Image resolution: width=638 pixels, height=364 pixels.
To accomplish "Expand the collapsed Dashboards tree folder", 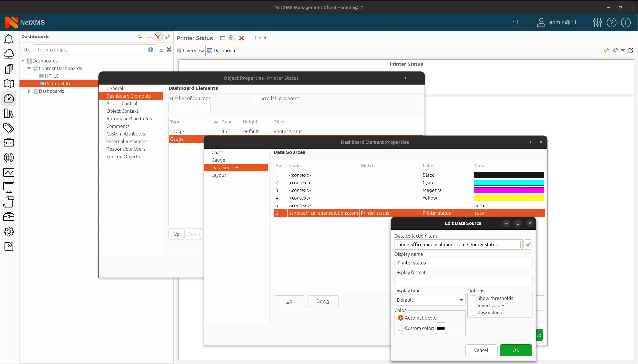I will 29,91.
